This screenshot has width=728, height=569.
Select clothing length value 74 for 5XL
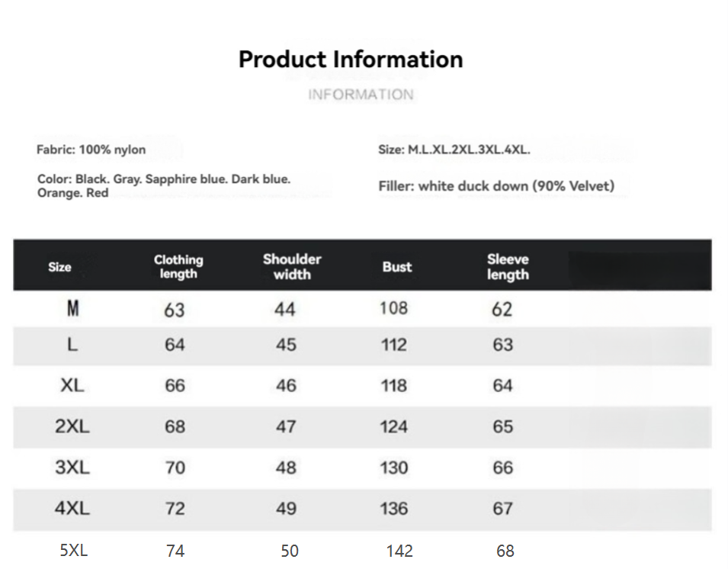coord(175,551)
